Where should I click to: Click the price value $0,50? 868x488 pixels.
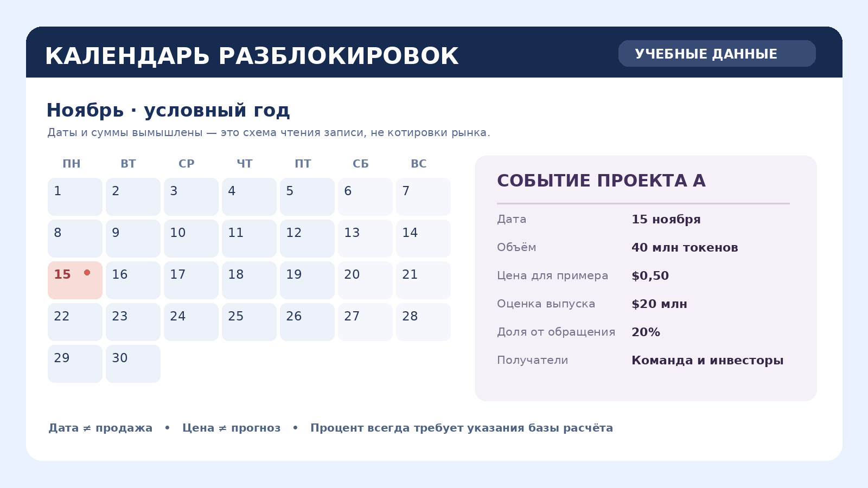pyautogui.click(x=650, y=276)
